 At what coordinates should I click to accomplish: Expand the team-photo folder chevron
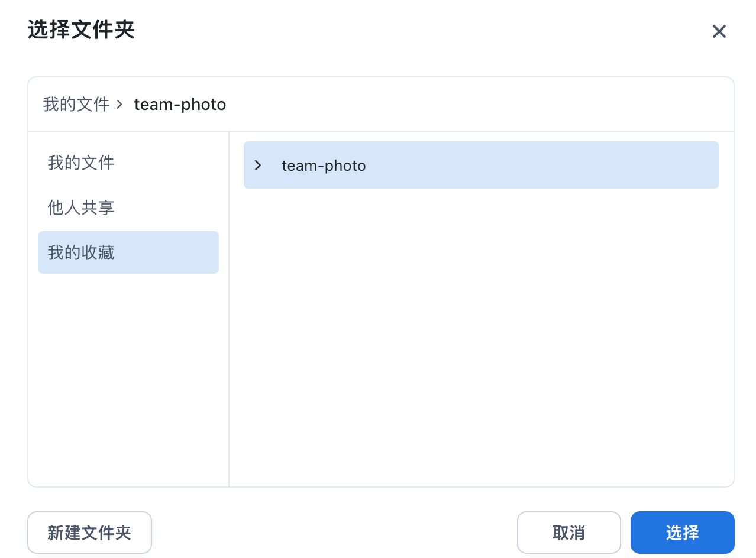pos(258,166)
